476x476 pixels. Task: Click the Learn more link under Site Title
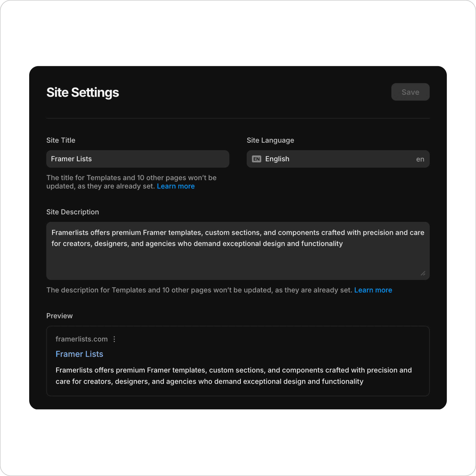coord(176,186)
